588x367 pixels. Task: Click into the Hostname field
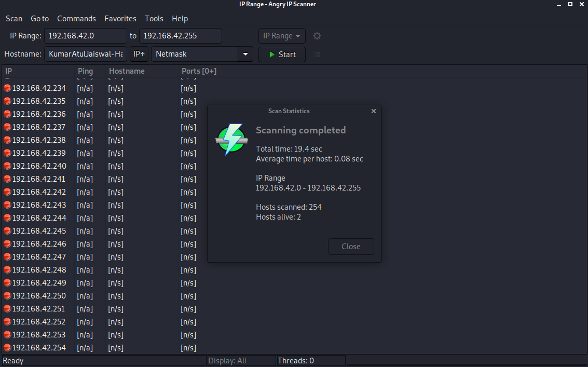click(86, 53)
